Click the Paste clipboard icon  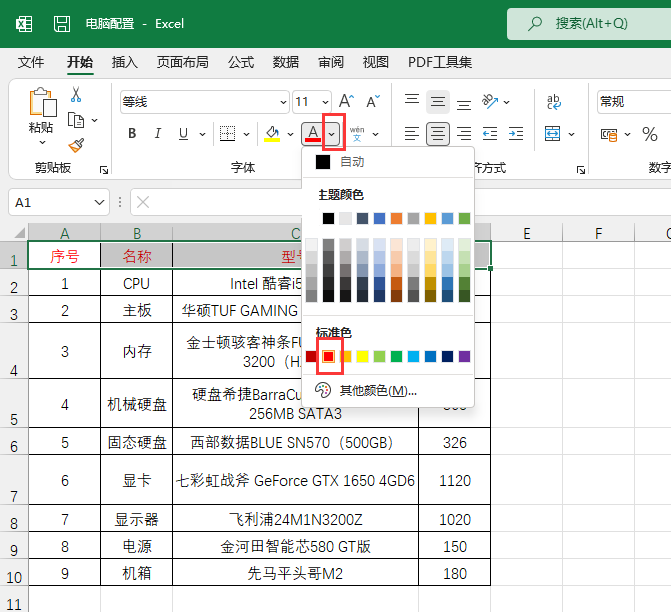coord(43,103)
